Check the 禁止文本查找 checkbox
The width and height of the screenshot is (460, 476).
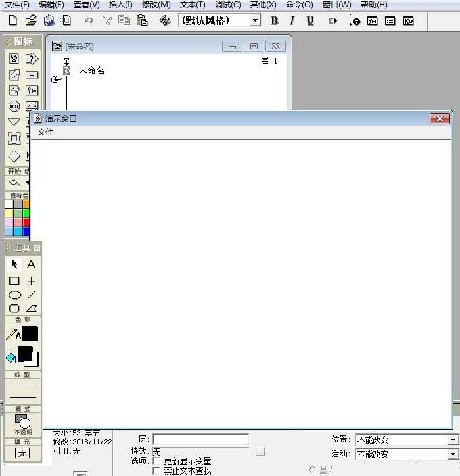(156, 471)
